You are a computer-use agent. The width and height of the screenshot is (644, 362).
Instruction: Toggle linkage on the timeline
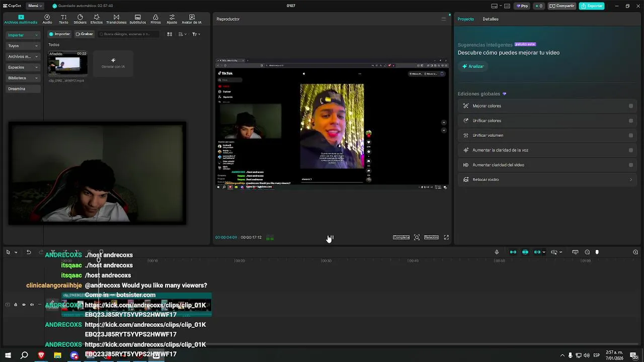(537, 252)
